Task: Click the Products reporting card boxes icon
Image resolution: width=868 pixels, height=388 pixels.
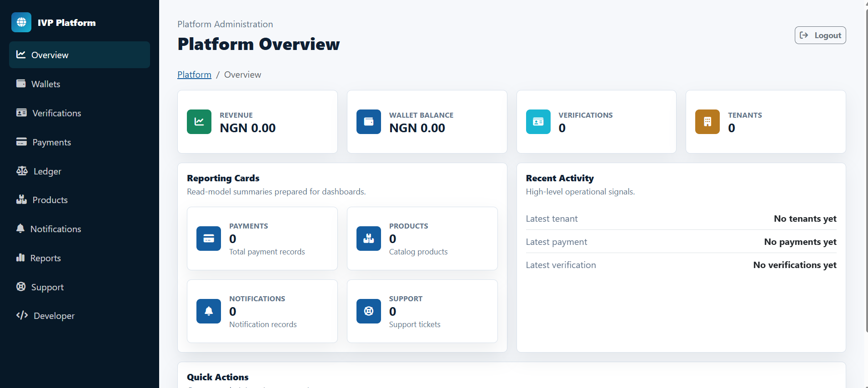Action: [369, 239]
